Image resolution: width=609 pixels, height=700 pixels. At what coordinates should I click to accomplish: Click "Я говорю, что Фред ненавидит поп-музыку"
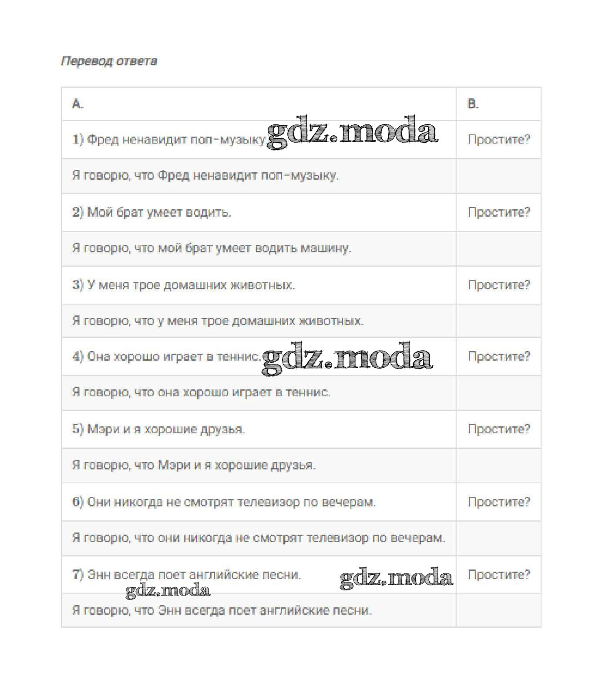pos(205,176)
